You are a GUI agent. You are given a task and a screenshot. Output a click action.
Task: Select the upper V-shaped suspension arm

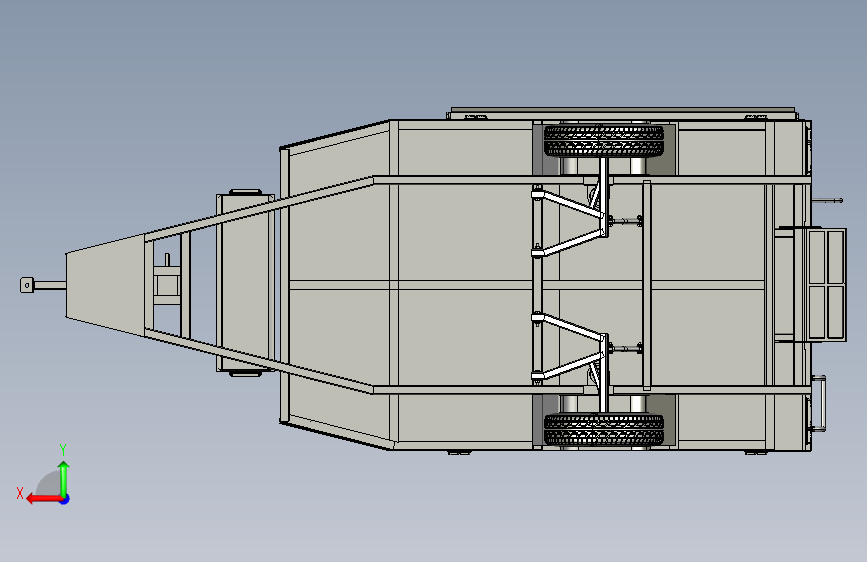pyautogui.click(x=570, y=222)
